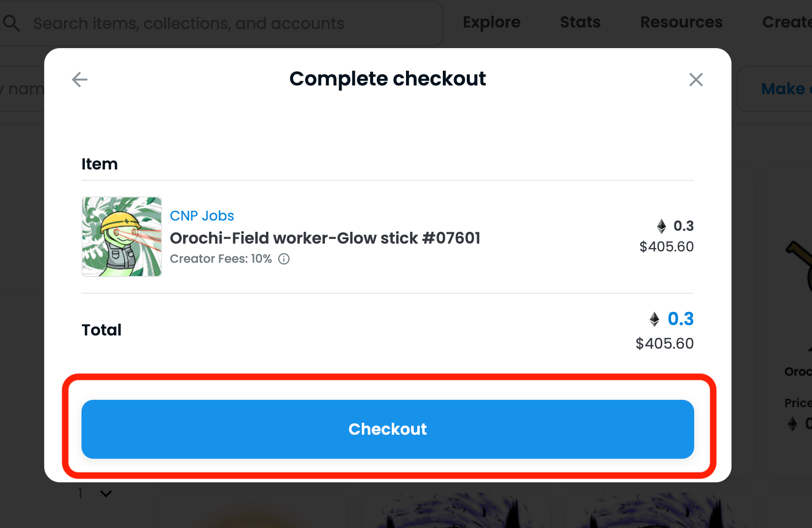This screenshot has height=528, width=812.
Task: Expand the dropdown chevron below the dialog
Action: (106, 494)
